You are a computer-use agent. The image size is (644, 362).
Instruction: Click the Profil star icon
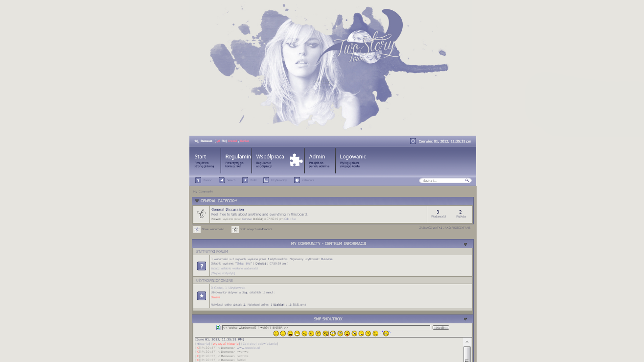pos(245,180)
